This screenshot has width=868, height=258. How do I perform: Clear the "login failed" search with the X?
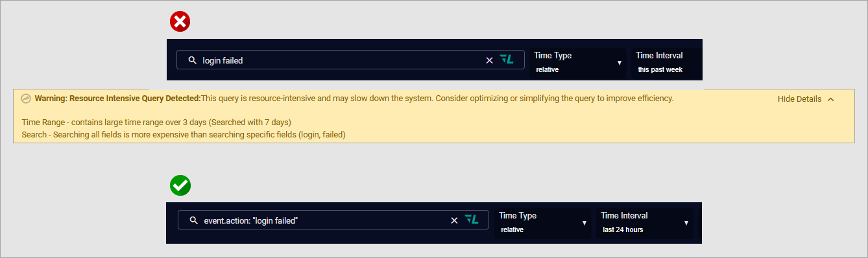coord(490,60)
